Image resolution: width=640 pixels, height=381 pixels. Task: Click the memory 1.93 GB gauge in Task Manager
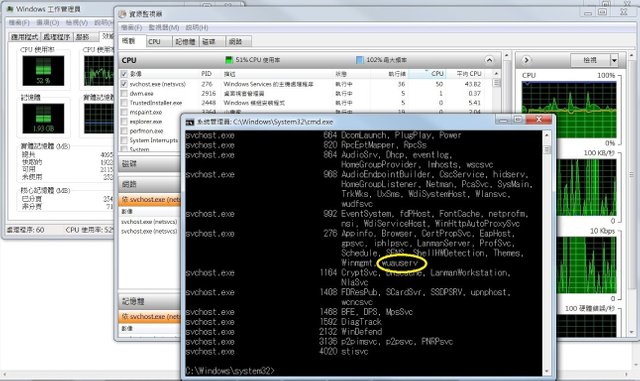(43, 118)
